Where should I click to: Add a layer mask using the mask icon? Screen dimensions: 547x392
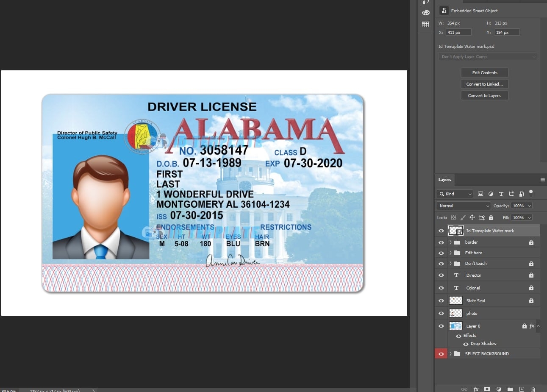487,389
